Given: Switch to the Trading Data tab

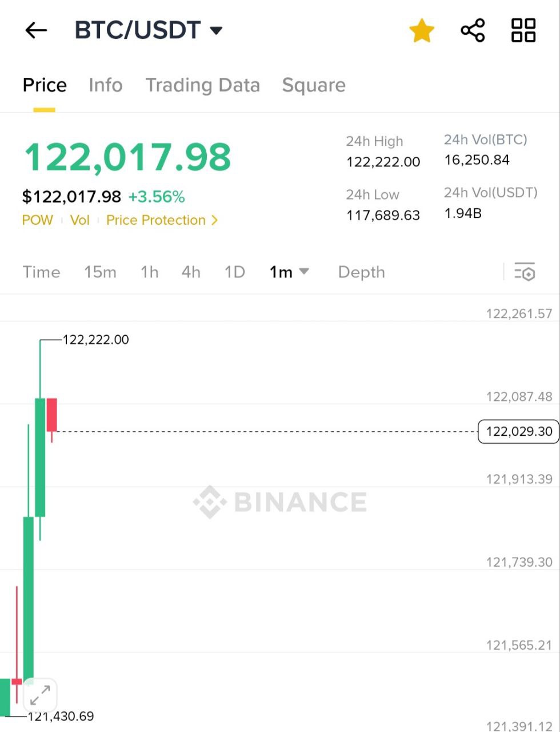Looking at the screenshot, I should tap(203, 85).
